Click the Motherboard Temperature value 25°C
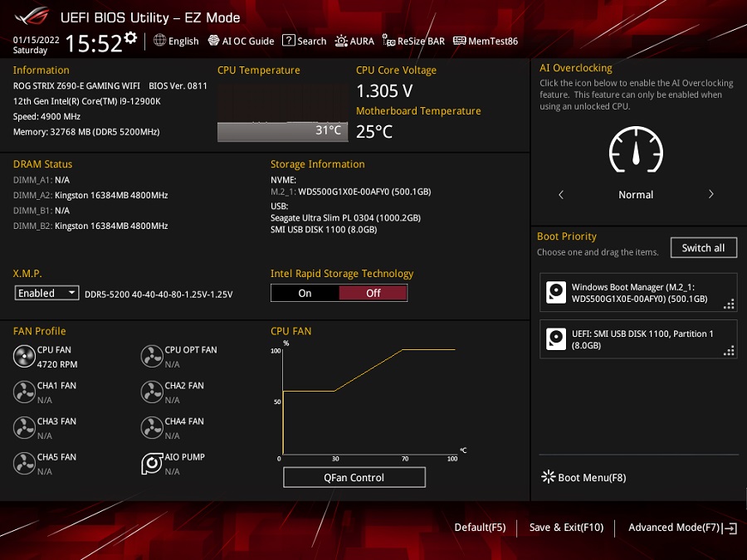The image size is (747, 560). tap(374, 131)
